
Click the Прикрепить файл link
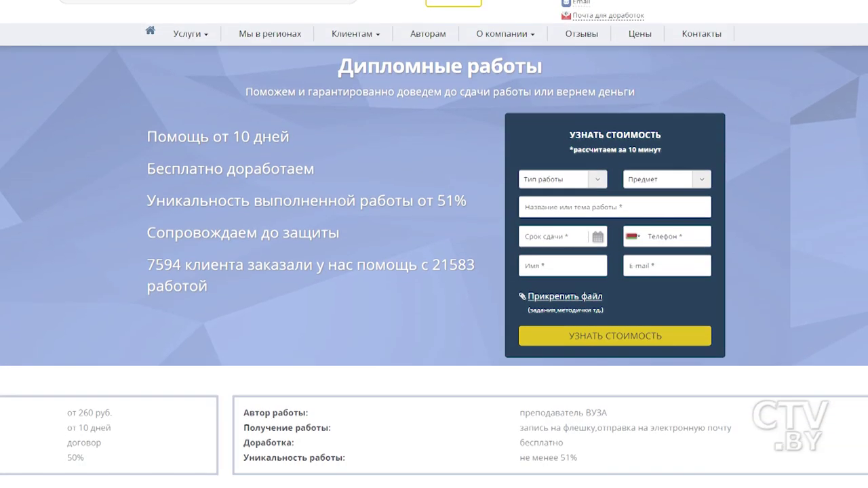click(565, 296)
